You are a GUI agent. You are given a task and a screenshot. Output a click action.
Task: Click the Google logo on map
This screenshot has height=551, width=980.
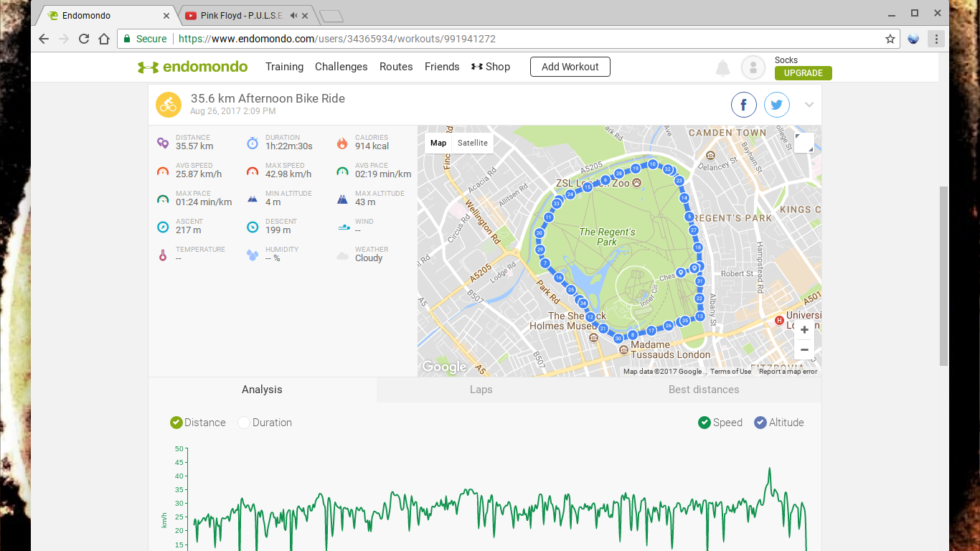point(444,367)
